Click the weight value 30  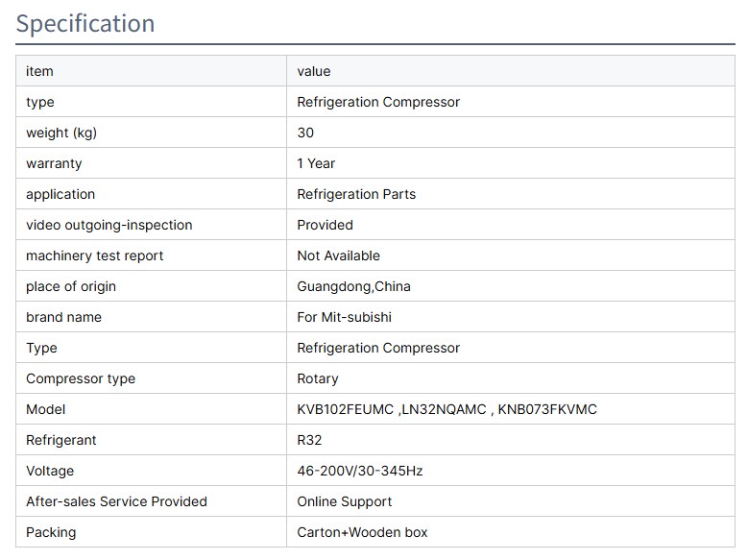[x=305, y=133]
